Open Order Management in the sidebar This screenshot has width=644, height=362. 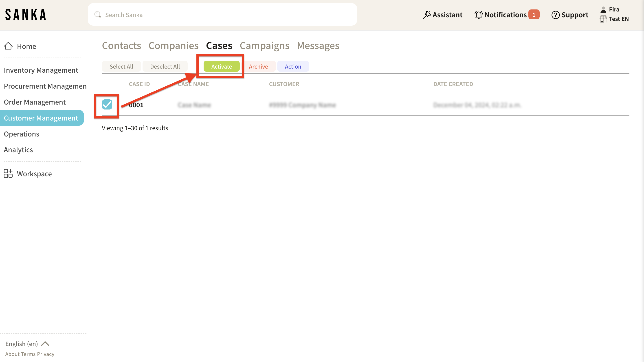(35, 102)
